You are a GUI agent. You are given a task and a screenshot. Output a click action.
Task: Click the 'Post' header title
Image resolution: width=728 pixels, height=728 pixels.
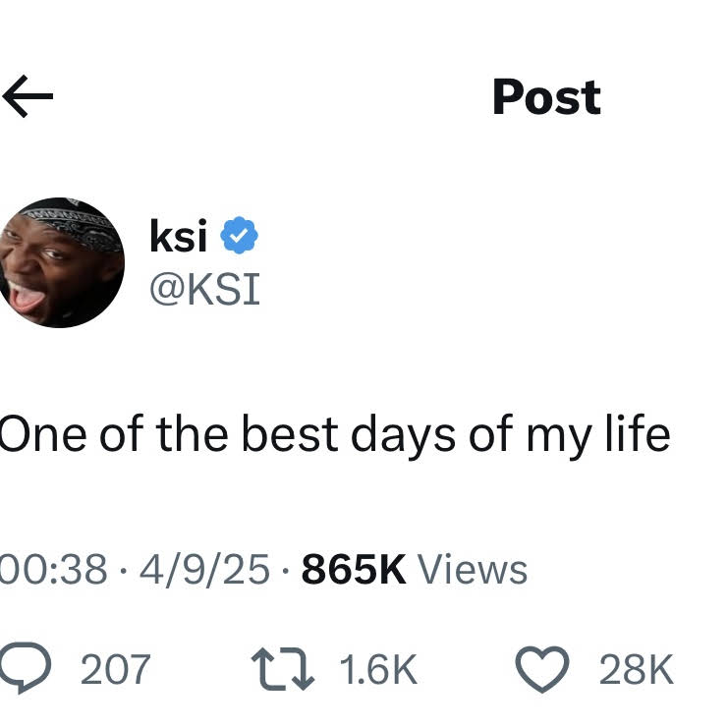pyautogui.click(x=546, y=96)
